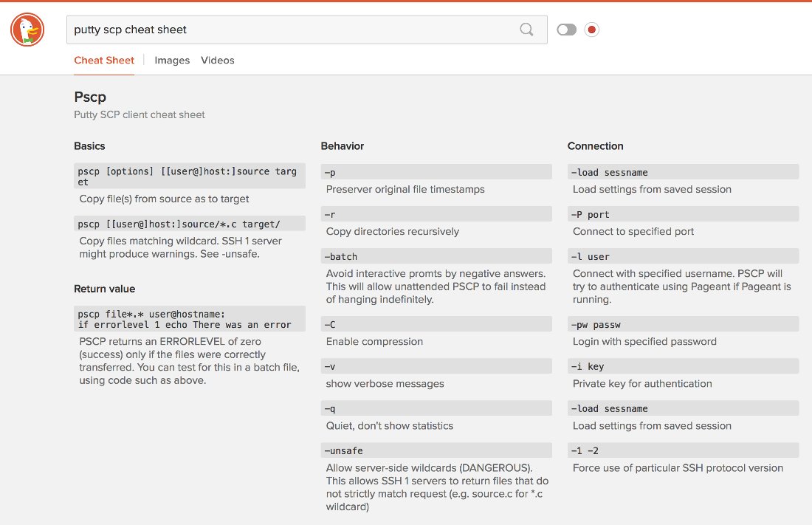
Task: Click the '-P port' option code
Action: pos(683,214)
